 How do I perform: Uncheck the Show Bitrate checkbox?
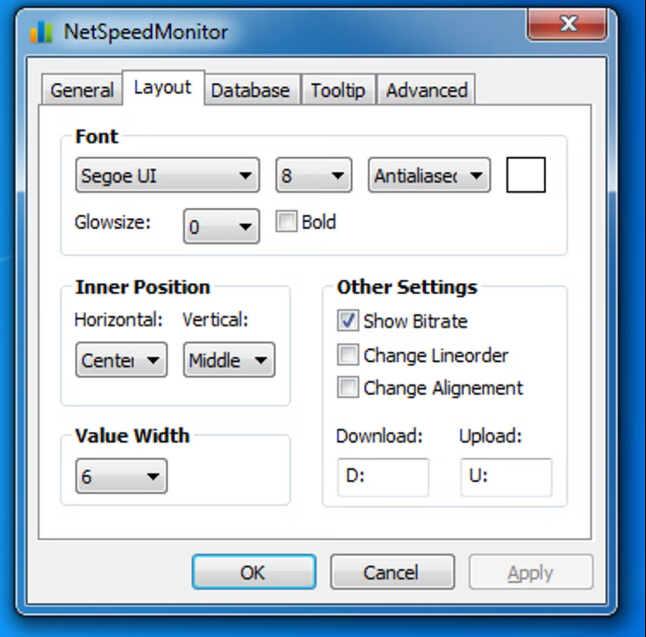point(348,321)
